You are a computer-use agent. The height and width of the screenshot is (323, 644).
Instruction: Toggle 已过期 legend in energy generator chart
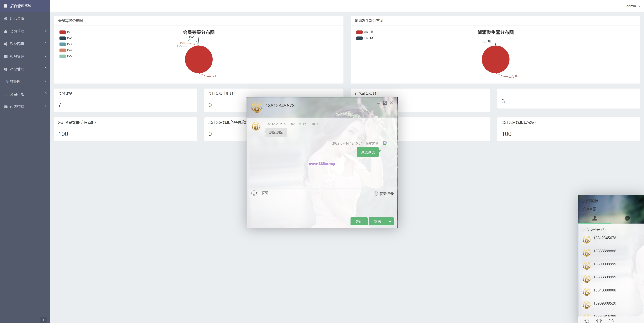click(364, 38)
